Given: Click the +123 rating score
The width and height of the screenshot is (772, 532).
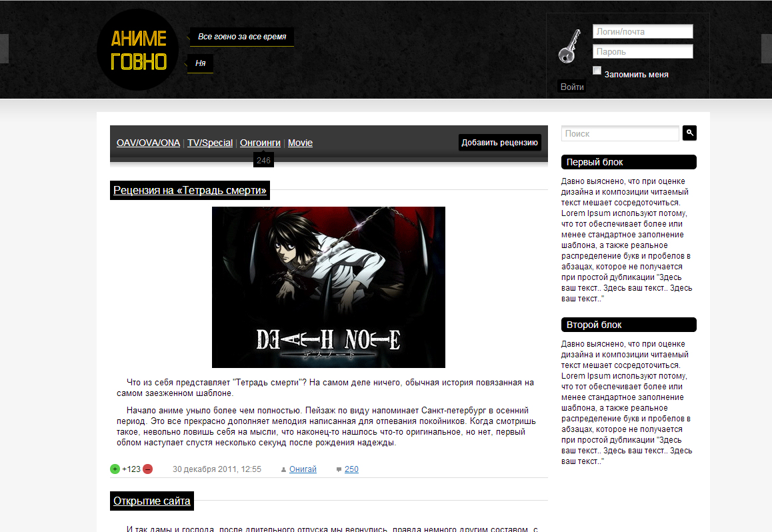Looking at the screenshot, I should click(131, 469).
